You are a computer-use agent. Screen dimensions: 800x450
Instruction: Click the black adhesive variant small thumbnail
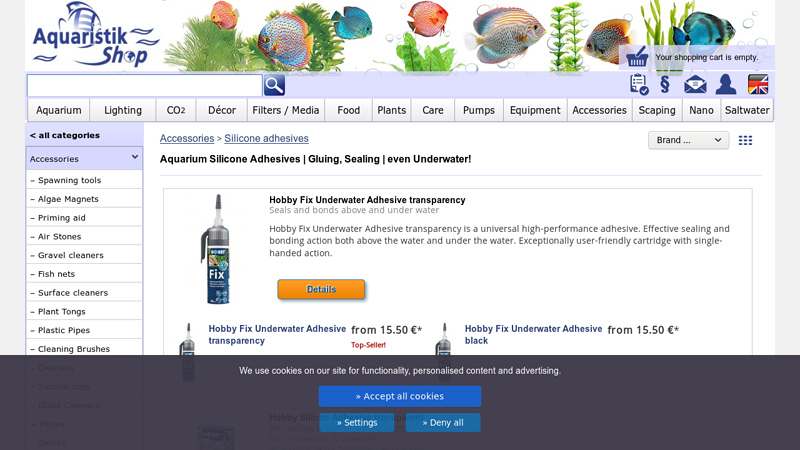tap(443, 352)
